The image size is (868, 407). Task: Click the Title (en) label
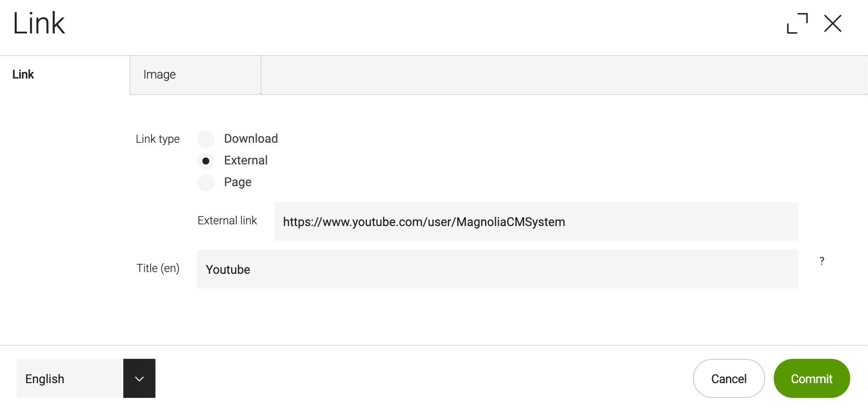158,268
